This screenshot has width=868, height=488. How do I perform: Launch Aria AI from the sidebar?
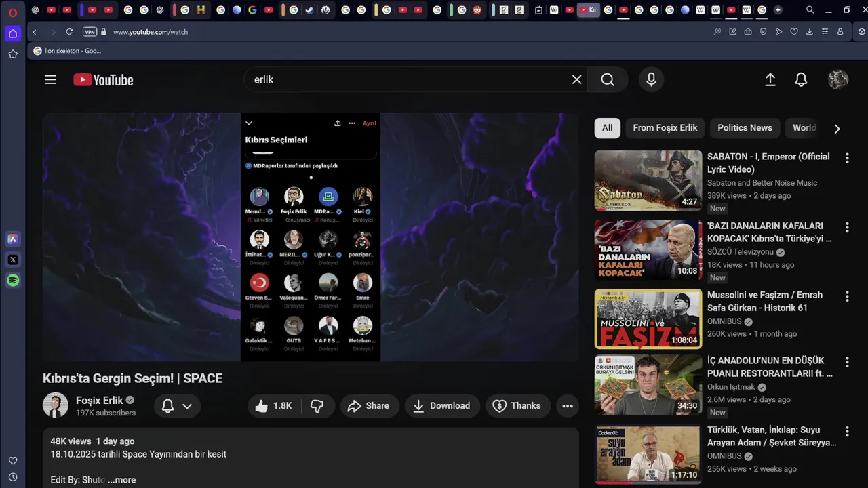(12, 239)
